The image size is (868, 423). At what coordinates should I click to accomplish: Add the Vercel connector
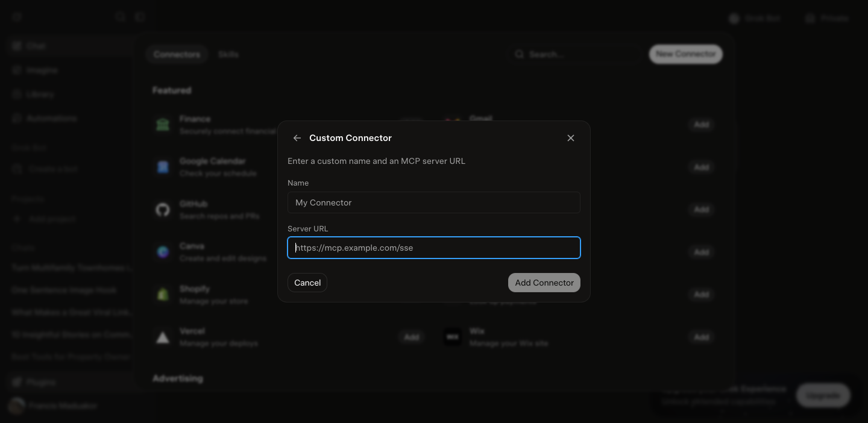(412, 337)
